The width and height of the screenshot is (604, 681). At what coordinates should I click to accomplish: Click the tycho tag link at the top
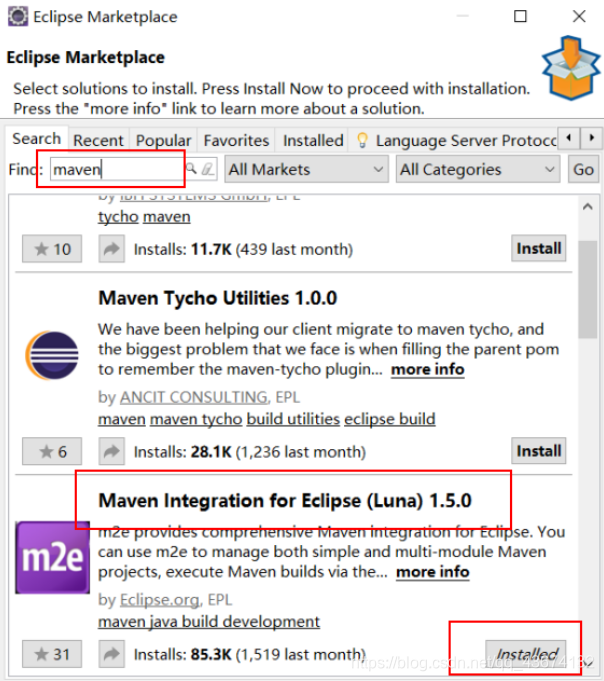click(x=118, y=217)
